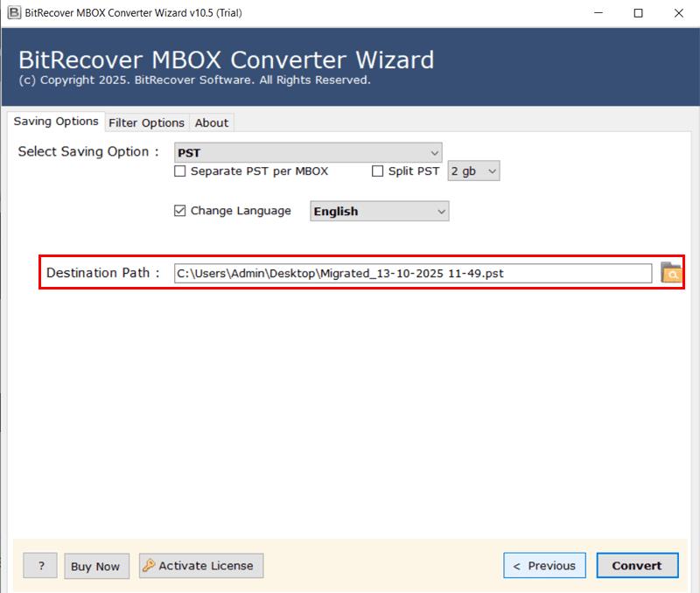Maximize the MBOX Converter Wizard window

[638, 13]
